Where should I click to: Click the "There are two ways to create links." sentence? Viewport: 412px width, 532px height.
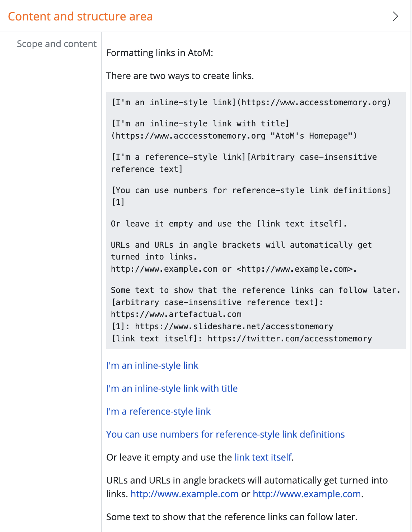coord(180,76)
